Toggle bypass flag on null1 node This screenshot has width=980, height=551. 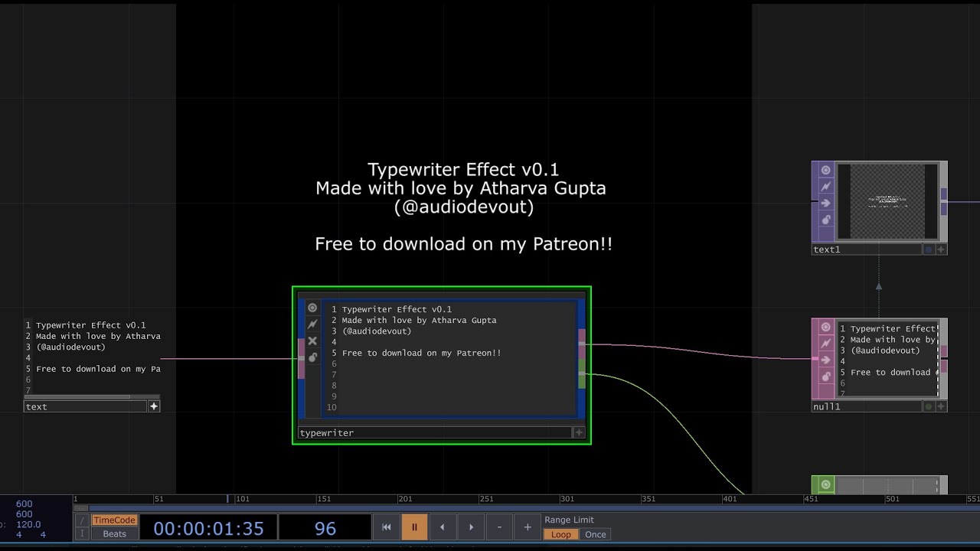(826, 344)
